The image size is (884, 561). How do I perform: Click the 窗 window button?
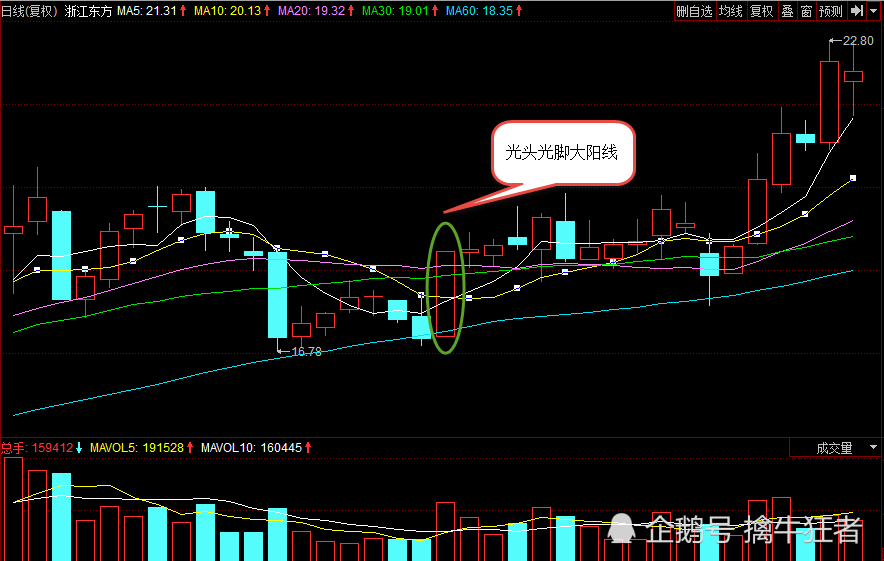coord(806,11)
